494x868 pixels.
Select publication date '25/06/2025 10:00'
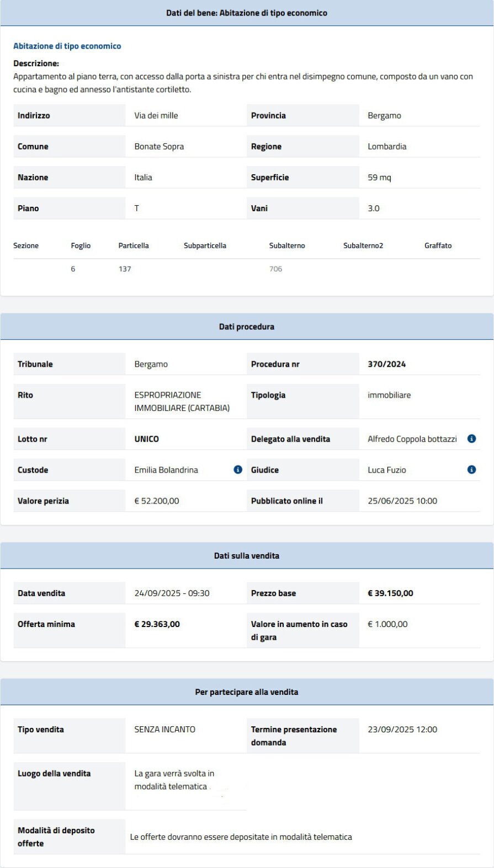point(402,501)
